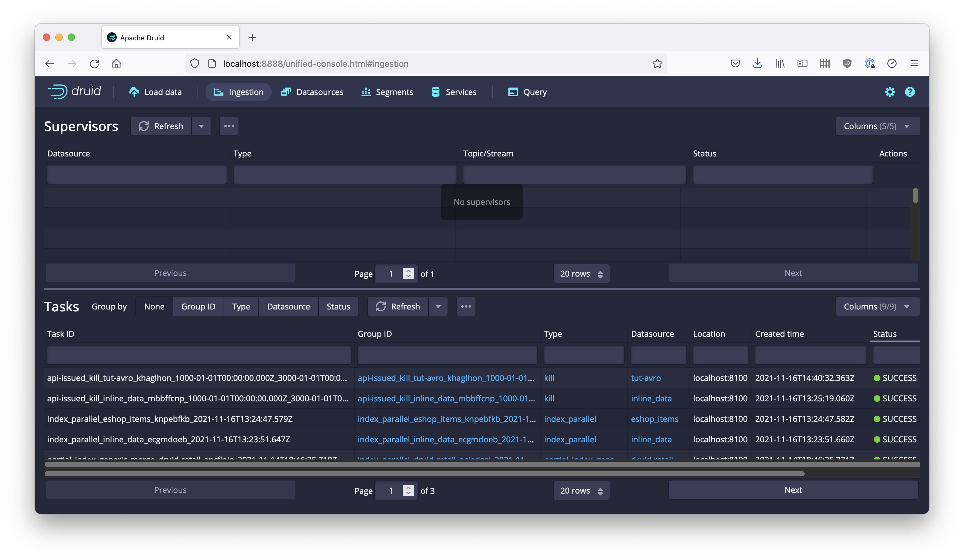Set task grouping to None
Screen dimensions: 964x560
tap(154, 307)
